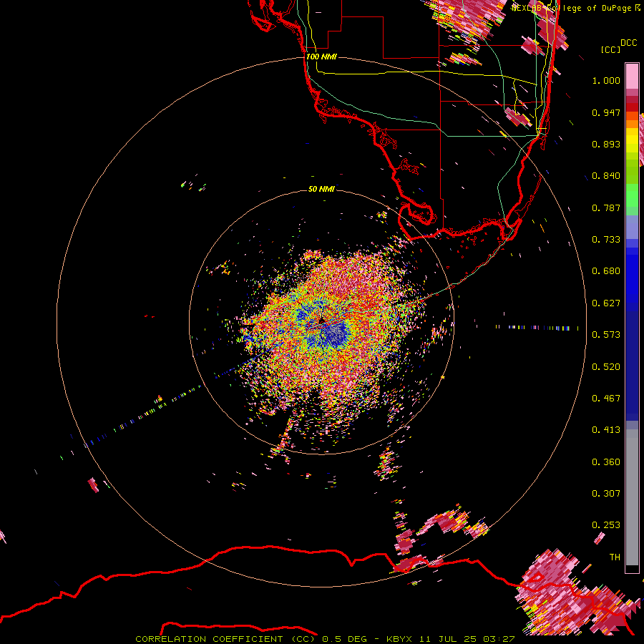The width and height of the screenshot is (644, 644).
Task: Click the 0.573 scale value
Action: click(606, 335)
